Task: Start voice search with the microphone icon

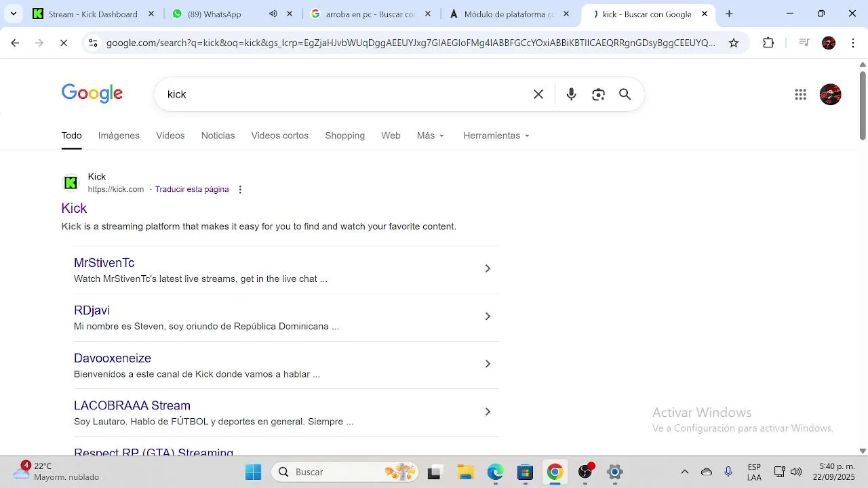Action: (571, 94)
